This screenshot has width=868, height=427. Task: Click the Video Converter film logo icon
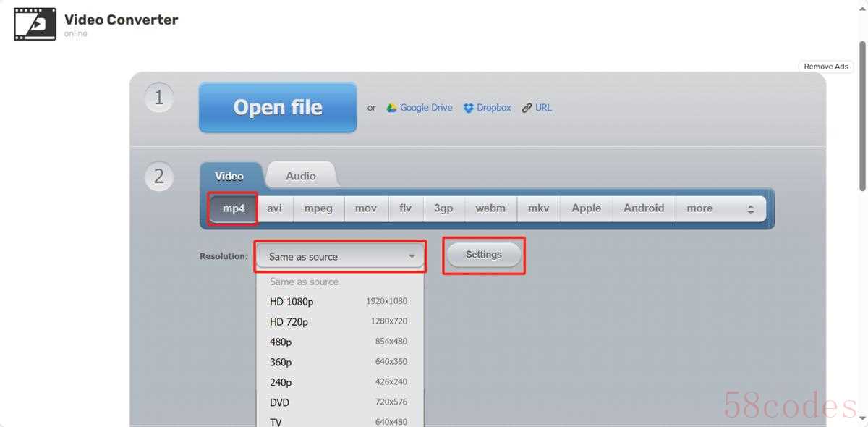click(35, 24)
